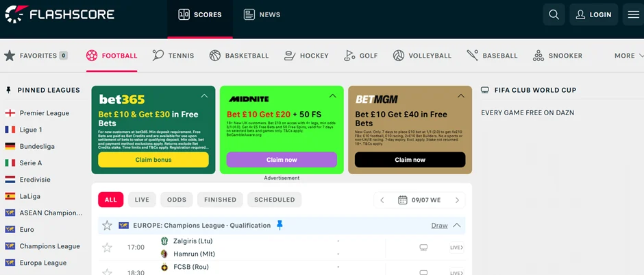The image size is (644, 275).
Task: Select the Tennis racket sport icon
Action: coord(158,56)
